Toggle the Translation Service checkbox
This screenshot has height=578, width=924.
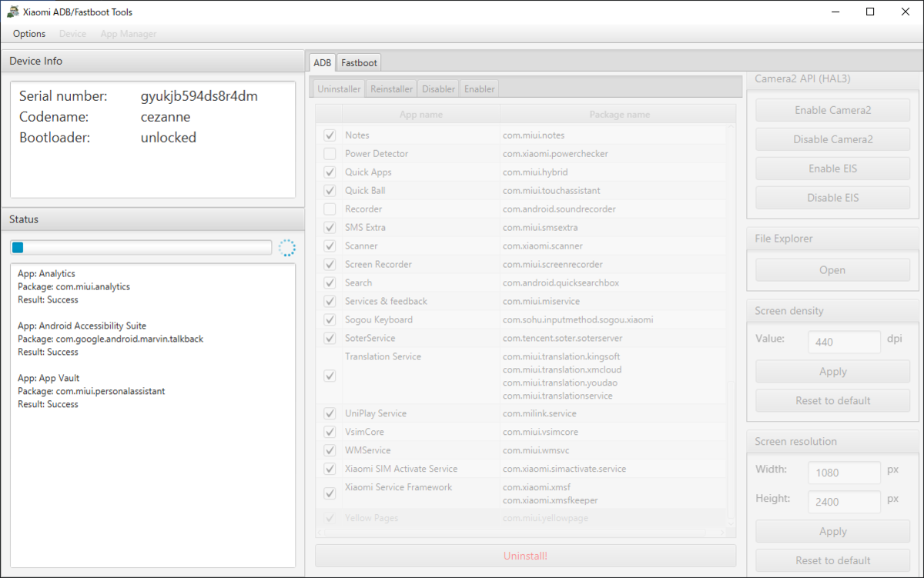click(x=330, y=376)
